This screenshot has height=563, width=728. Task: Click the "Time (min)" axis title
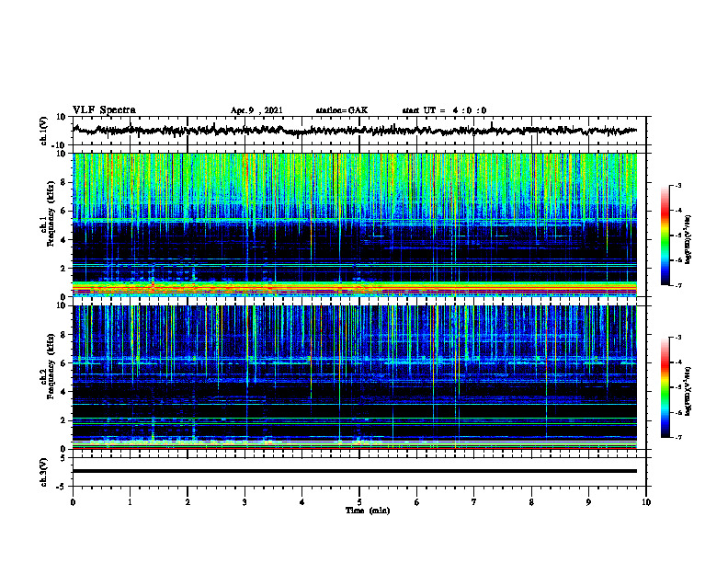[x=368, y=511]
